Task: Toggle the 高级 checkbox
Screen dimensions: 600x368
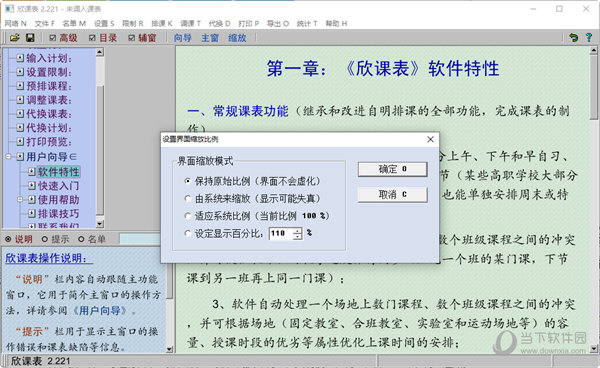Action: pyautogui.click(x=53, y=37)
